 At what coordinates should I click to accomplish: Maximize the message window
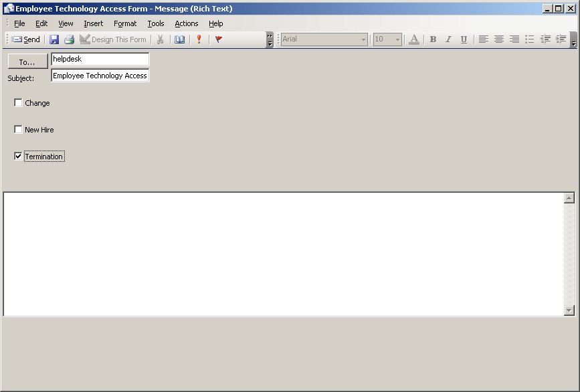[559, 9]
